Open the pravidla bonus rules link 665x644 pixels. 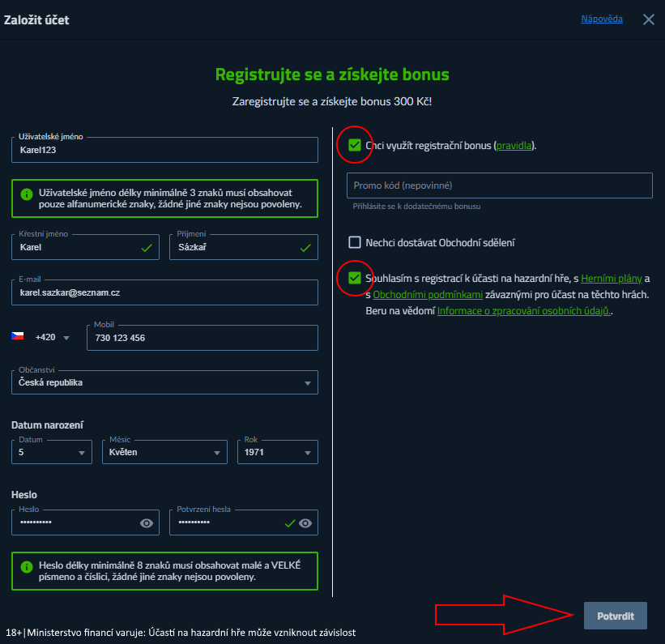click(514, 146)
